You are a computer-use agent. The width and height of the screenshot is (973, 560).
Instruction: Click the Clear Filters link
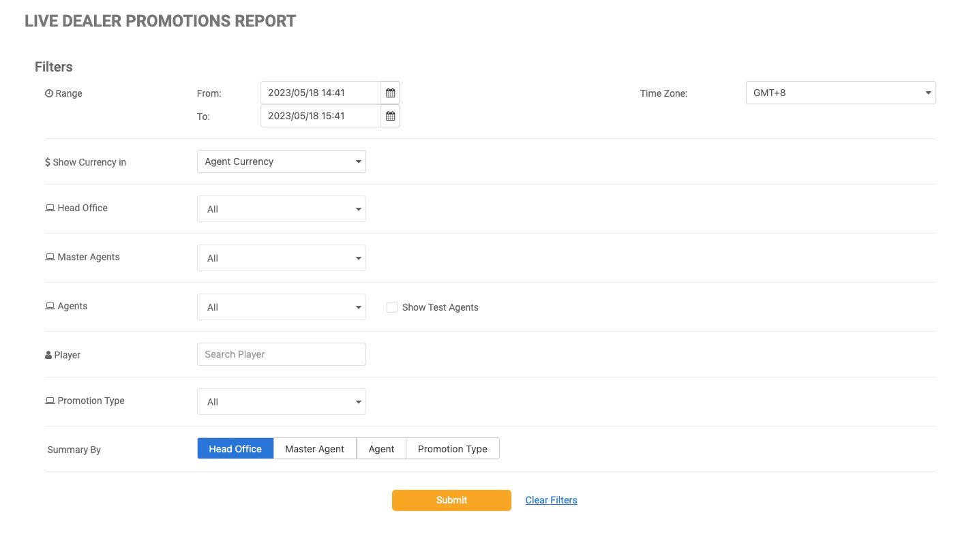(x=551, y=500)
